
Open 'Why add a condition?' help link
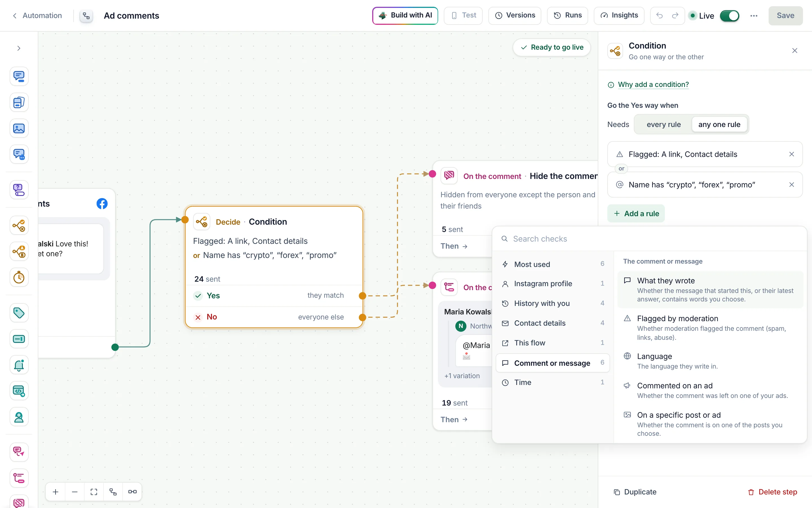[x=653, y=84]
